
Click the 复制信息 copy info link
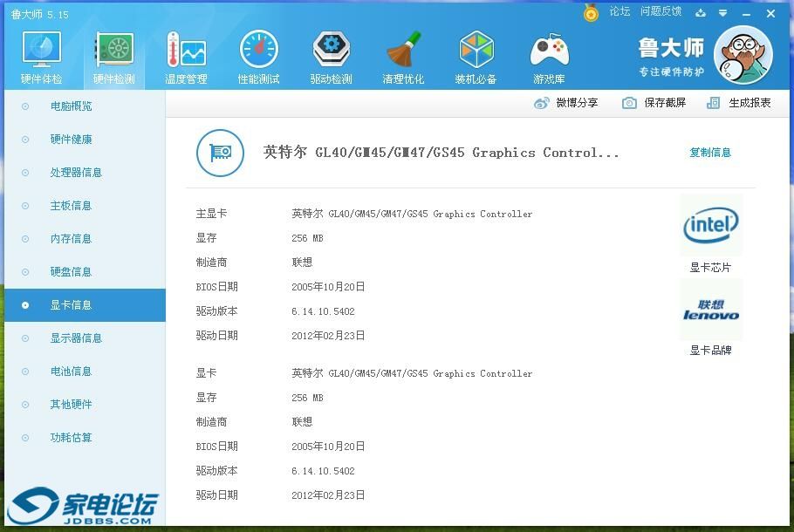tap(710, 152)
